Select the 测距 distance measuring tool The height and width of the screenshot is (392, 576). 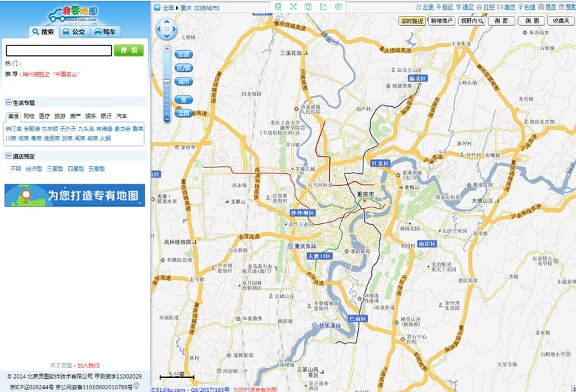point(501,21)
